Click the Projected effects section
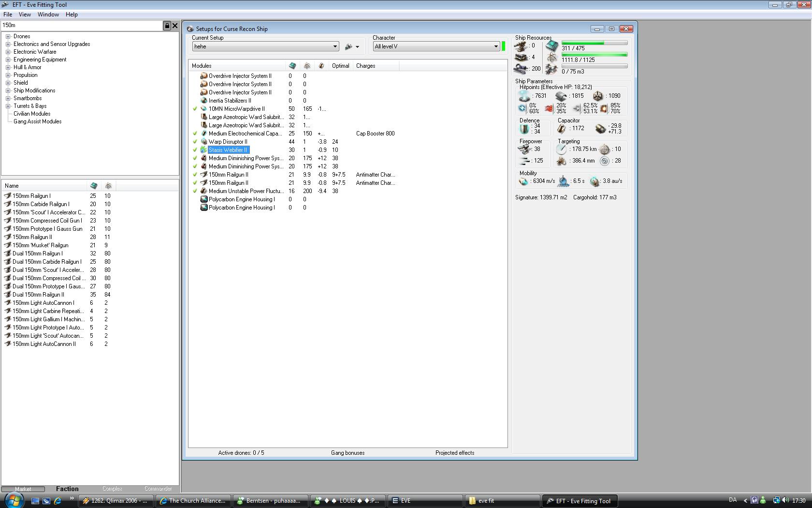 [x=455, y=453]
